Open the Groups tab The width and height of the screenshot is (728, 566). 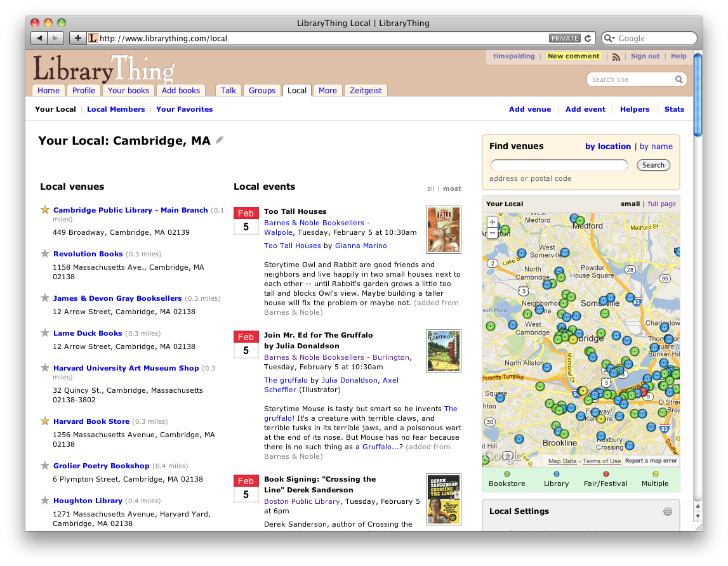(x=262, y=91)
